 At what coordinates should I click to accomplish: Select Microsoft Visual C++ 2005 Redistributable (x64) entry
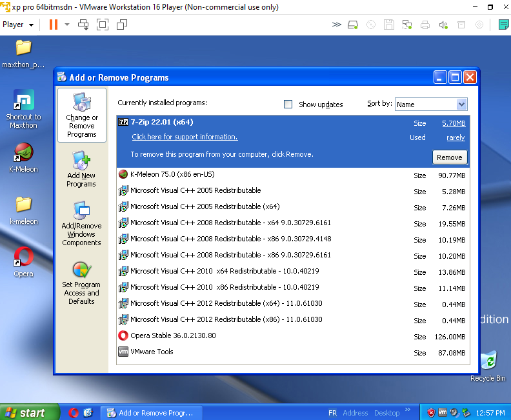point(293,207)
